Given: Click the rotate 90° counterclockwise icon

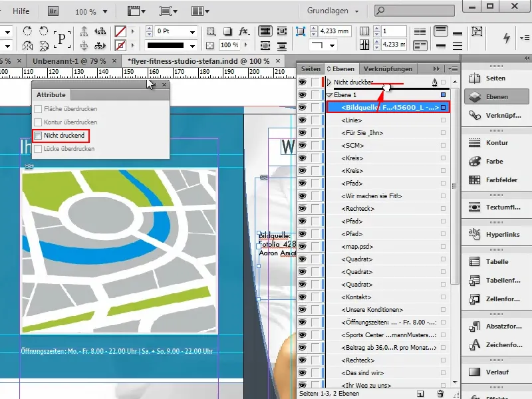Looking at the screenshot, I should (43, 31).
